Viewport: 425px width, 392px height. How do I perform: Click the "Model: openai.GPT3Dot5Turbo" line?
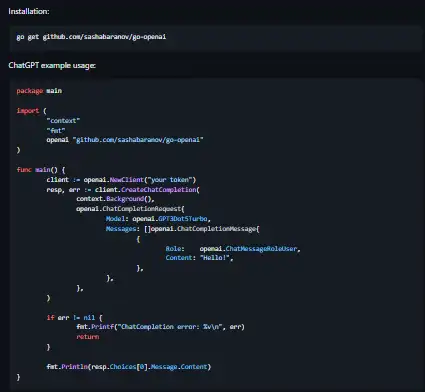click(x=158, y=219)
